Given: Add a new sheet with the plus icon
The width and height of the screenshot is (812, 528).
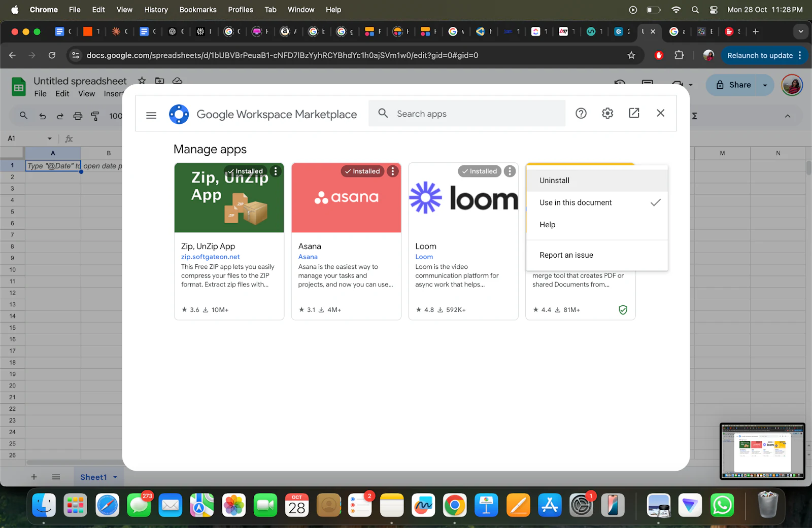Looking at the screenshot, I should pos(34,477).
